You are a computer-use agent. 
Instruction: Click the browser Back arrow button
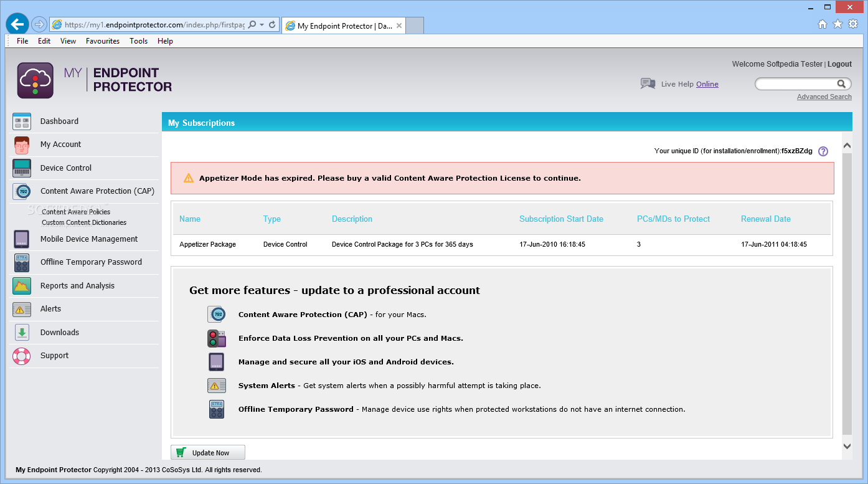pos(17,25)
